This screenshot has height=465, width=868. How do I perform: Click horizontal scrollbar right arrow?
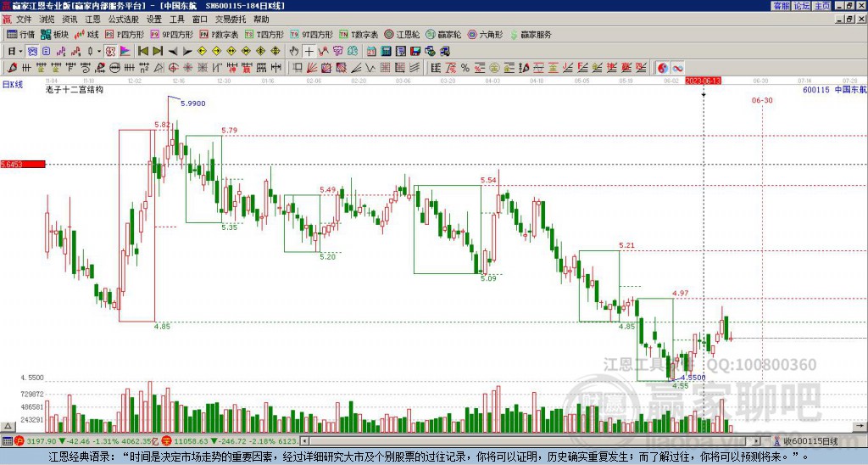pos(756,441)
